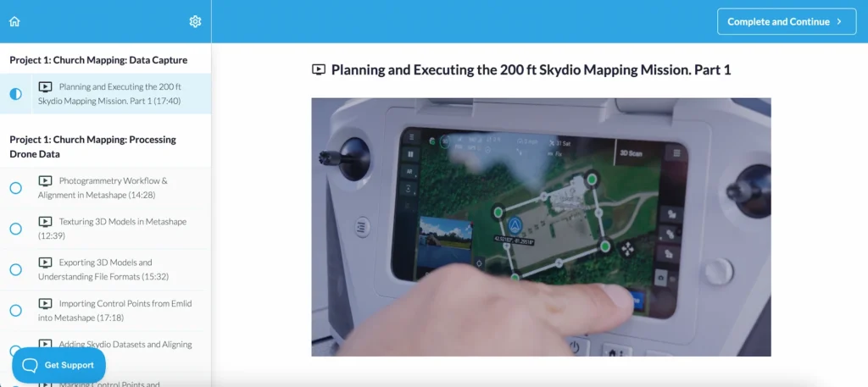Image resolution: width=868 pixels, height=387 pixels.
Task: Open Exporting 3D Models and File Formats lesson
Action: tap(105, 269)
